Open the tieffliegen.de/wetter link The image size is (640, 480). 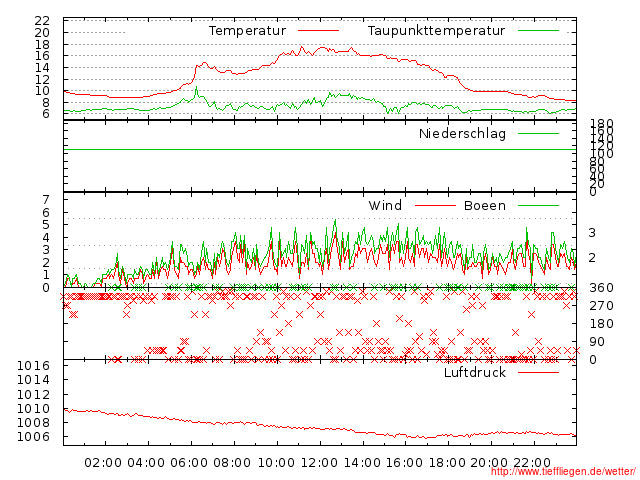[563, 472]
